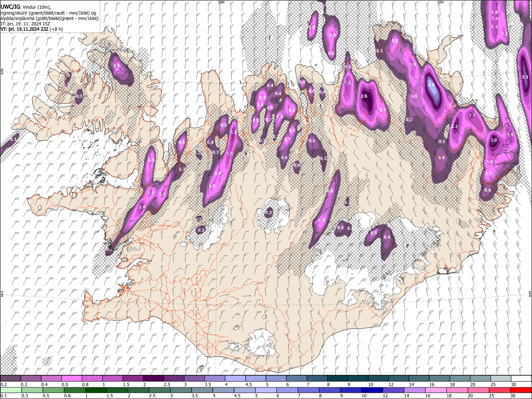Click the white 30 snow legend swatch
The width and height of the screenshot is (532, 399).
pyautogui.click(x=521, y=378)
